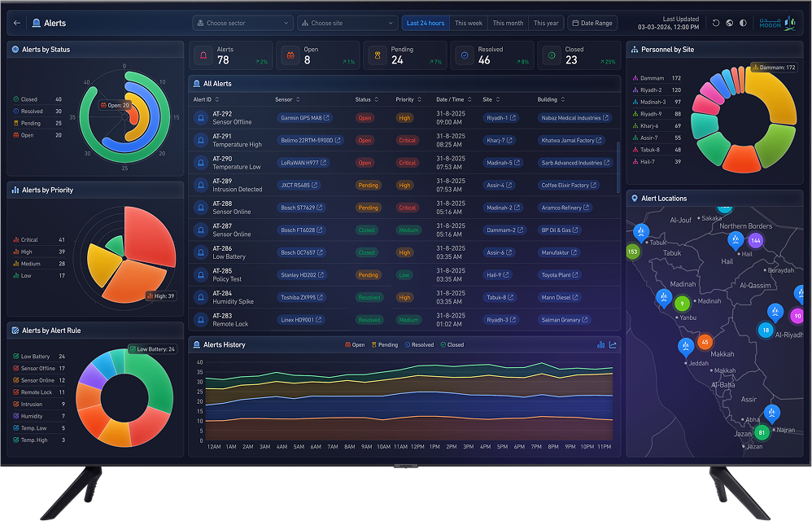Click the Closed alerts card icon
This screenshot has width=812, height=521.
point(552,55)
